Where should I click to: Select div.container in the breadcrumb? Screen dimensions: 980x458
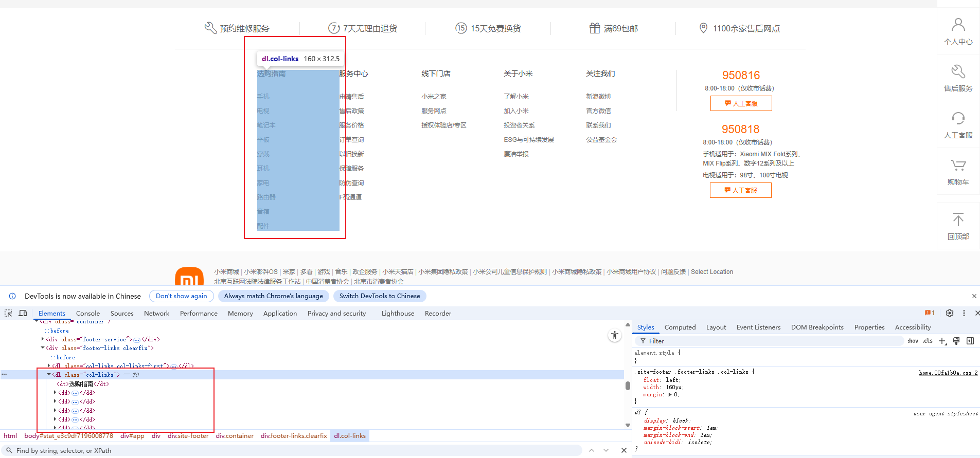click(x=235, y=436)
